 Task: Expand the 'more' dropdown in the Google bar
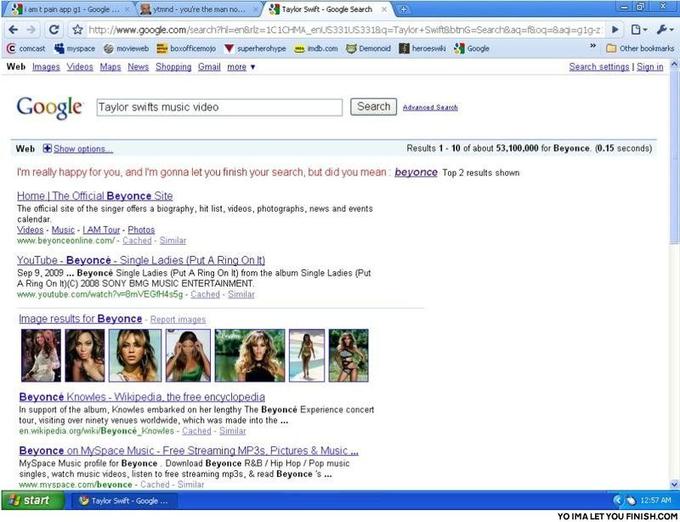pyautogui.click(x=241, y=67)
